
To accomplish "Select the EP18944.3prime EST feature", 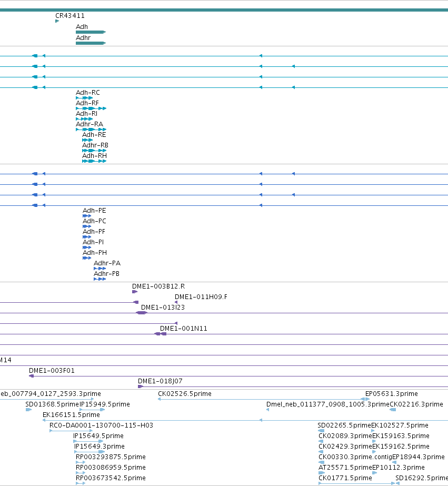I will [394, 462].
